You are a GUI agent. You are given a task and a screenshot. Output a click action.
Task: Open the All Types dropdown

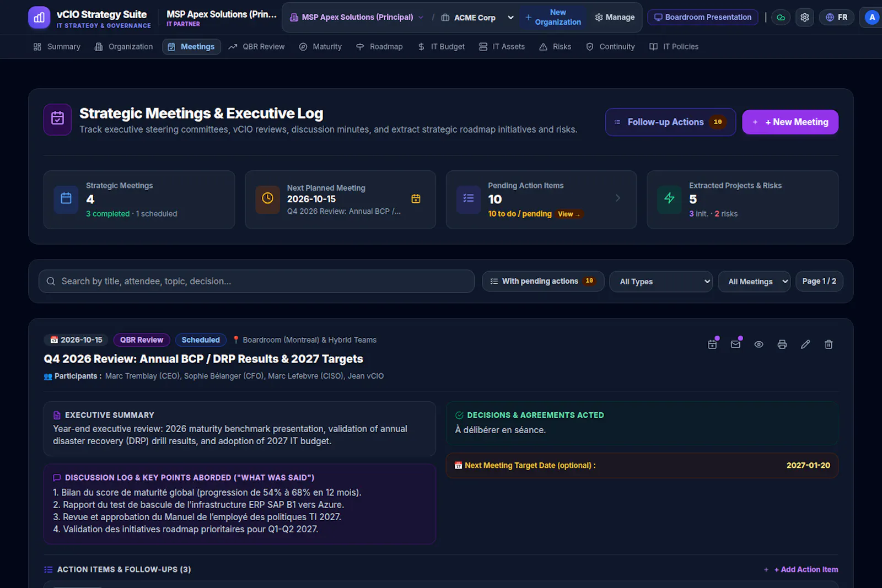click(661, 282)
